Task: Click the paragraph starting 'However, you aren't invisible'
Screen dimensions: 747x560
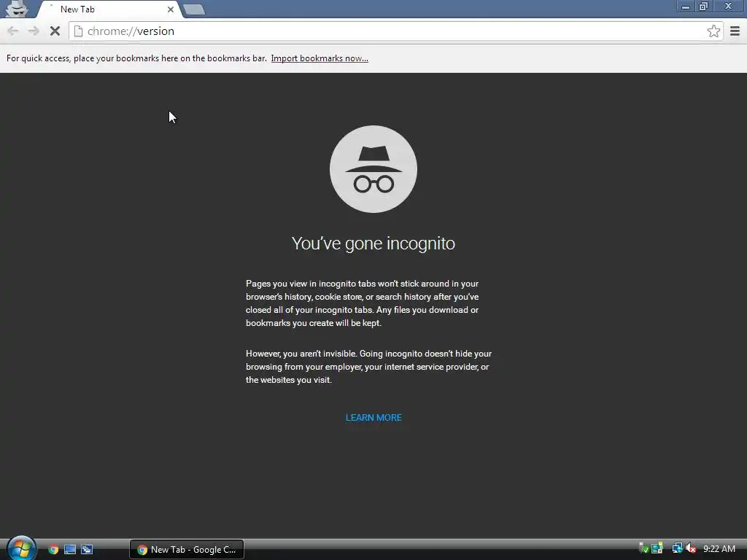Action: coord(368,367)
